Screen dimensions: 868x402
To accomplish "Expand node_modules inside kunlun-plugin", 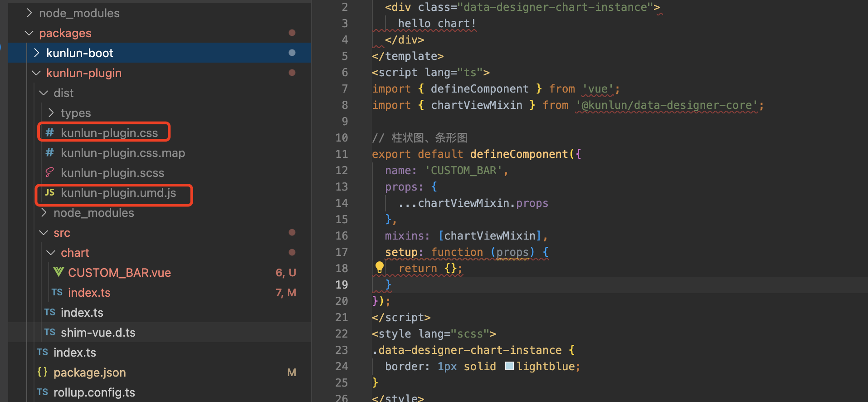I will point(44,213).
